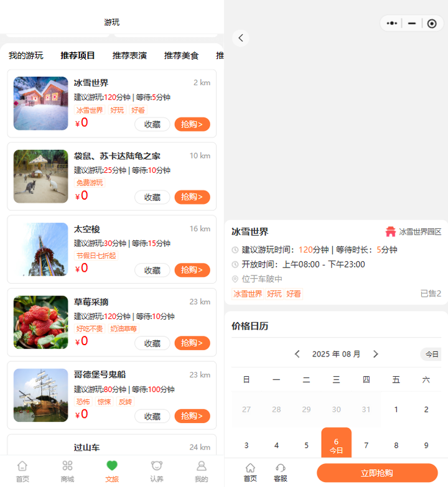Screen dimensions: 448x487
Task: Select date 3 in the price calendar
Action: pyautogui.click(x=246, y=445)
